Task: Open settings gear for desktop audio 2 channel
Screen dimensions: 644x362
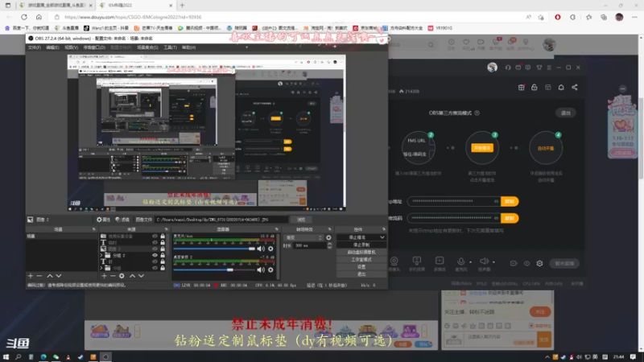Action: (x=270, y=269)
